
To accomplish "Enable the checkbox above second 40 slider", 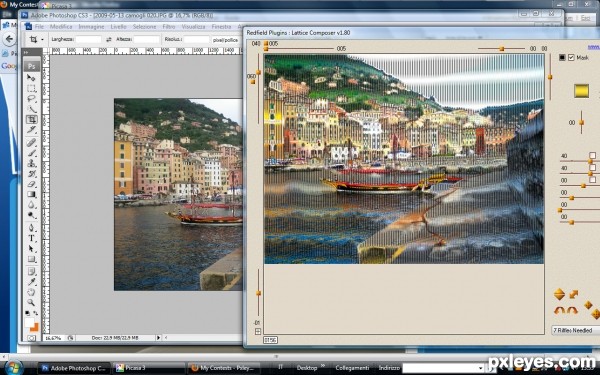I will [x=592, y=167].
